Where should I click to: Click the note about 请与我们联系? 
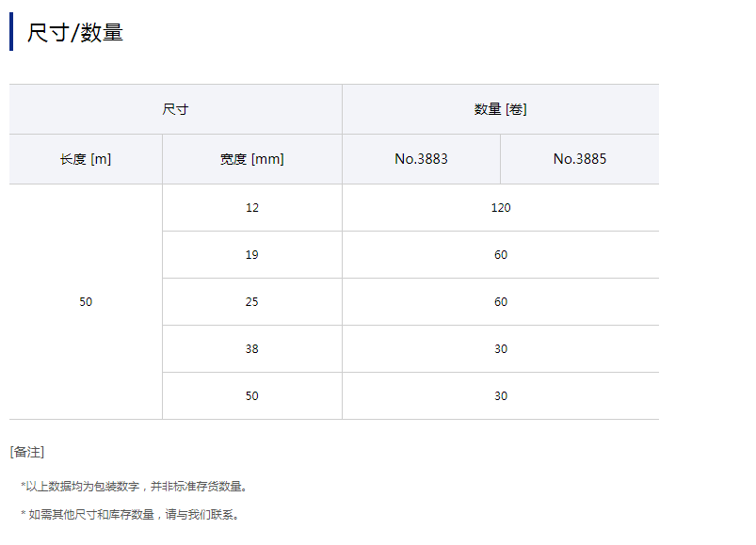coord(132,515)
